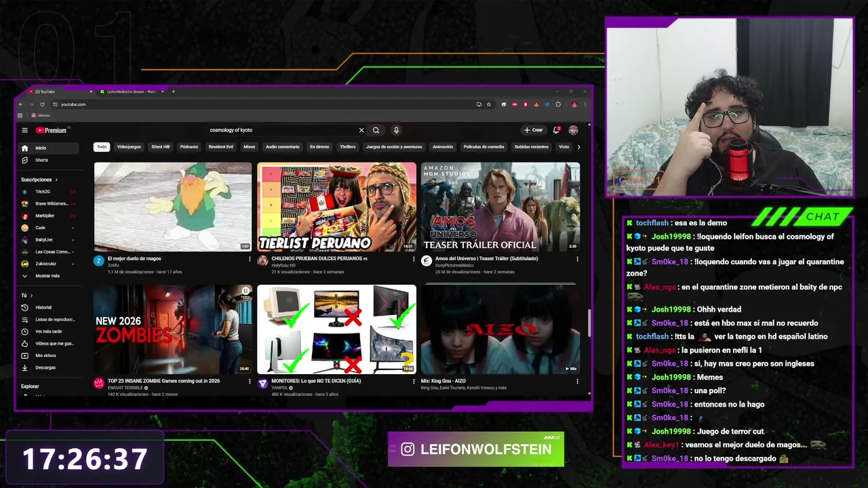This screenshot has height=488, width=868.
Task: Select the Videojuegos filter chip
Action: [129, 146]
